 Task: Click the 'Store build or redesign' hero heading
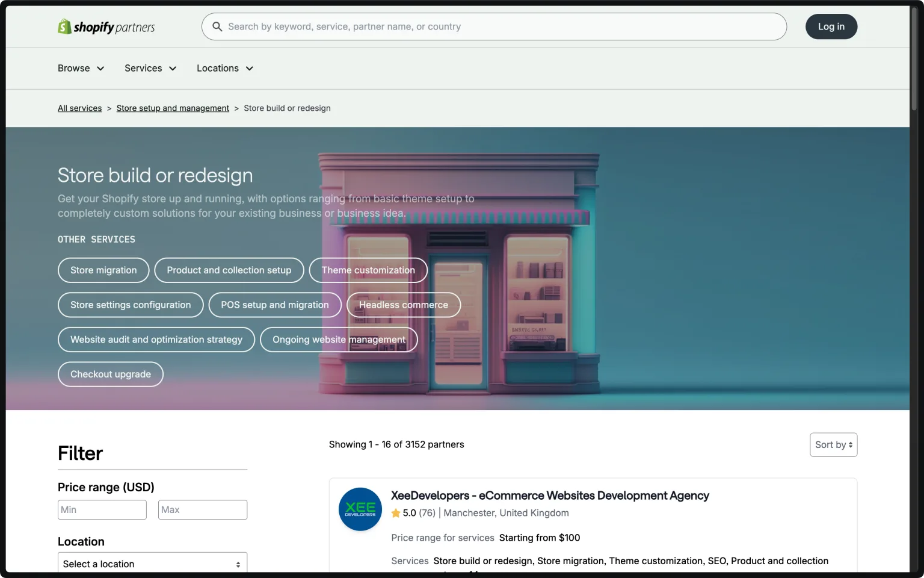155,175
